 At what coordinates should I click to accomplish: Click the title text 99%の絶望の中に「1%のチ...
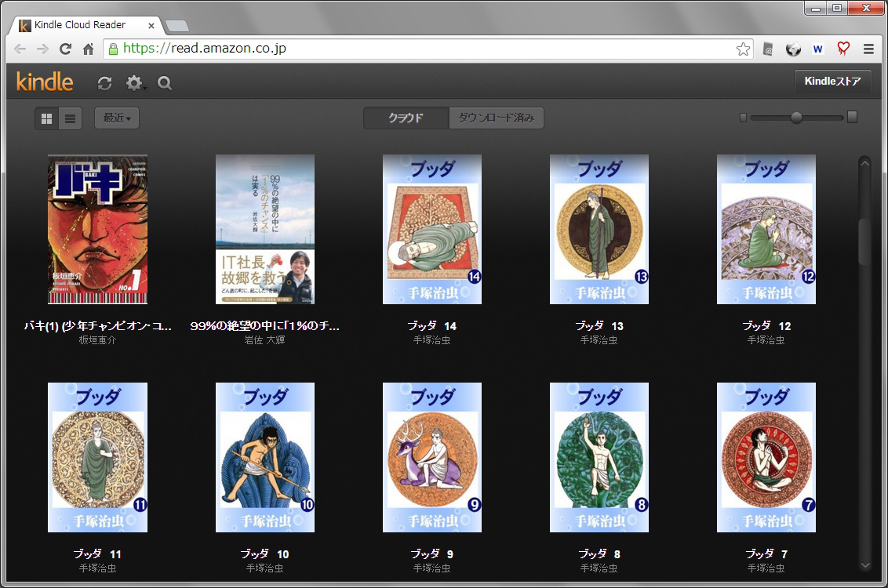pos(265,326)
